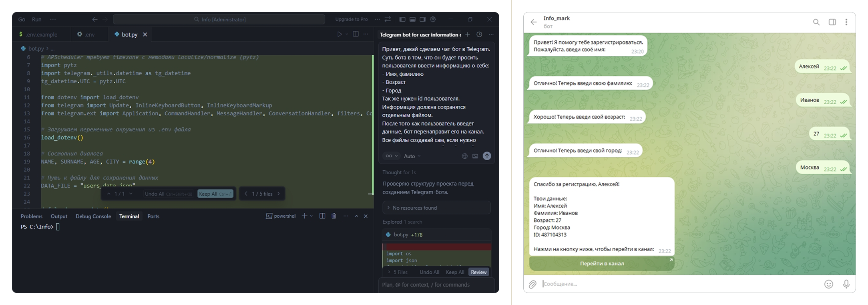The height and width of the screenshot is (305, 868).
Task: Expand the '5 Files' changes list
Action: coord(397,272)
